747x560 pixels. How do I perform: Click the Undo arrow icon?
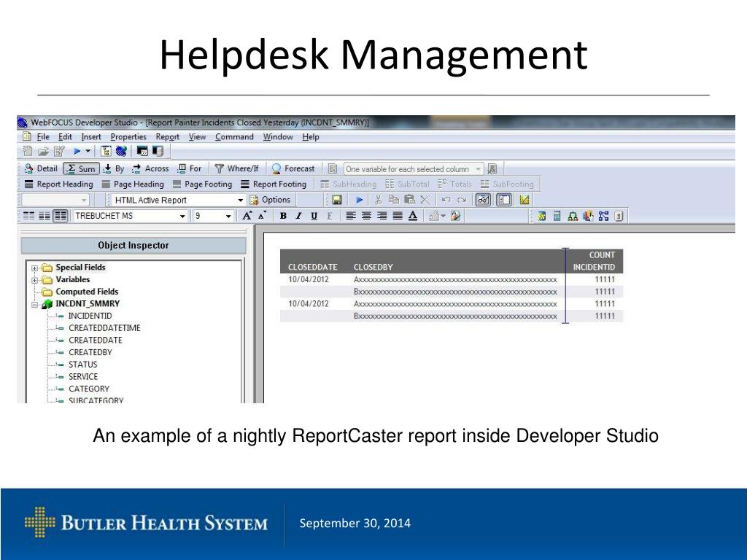446,200
